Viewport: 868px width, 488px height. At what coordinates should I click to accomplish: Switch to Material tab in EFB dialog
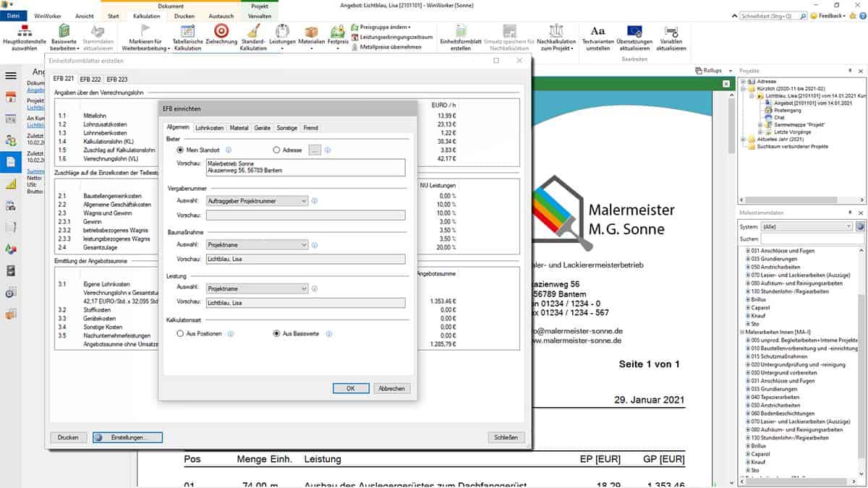click(x=239, y=128)
